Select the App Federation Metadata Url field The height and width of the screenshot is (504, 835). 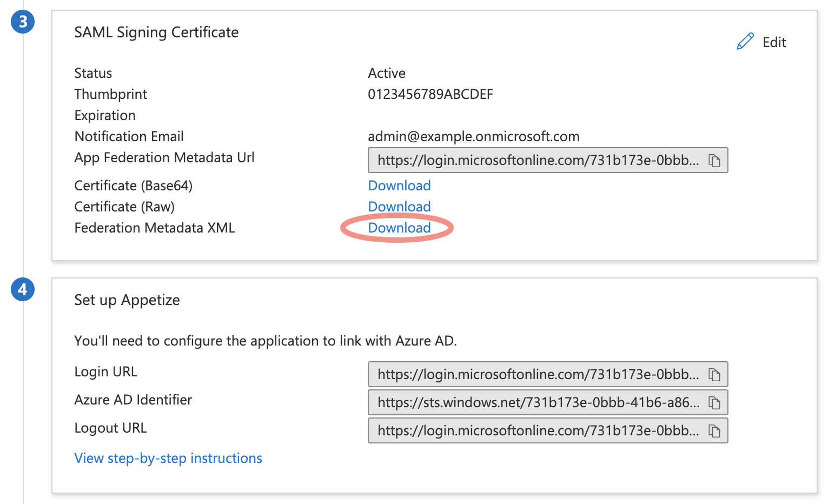coord(538,161)
